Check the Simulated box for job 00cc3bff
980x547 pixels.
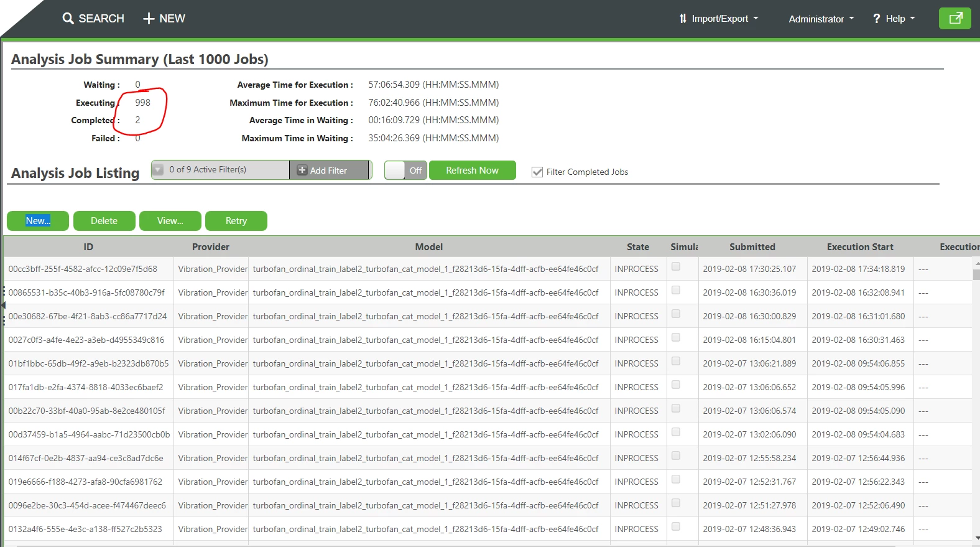pyautogui.click(x=676, y=266)
